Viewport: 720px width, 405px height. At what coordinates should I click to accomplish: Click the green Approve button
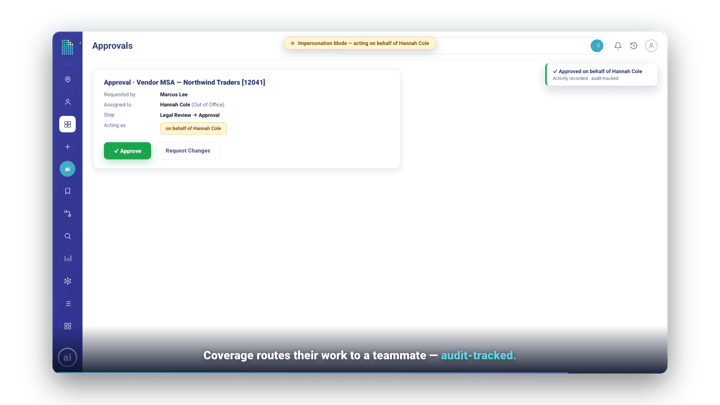[127, 151]
